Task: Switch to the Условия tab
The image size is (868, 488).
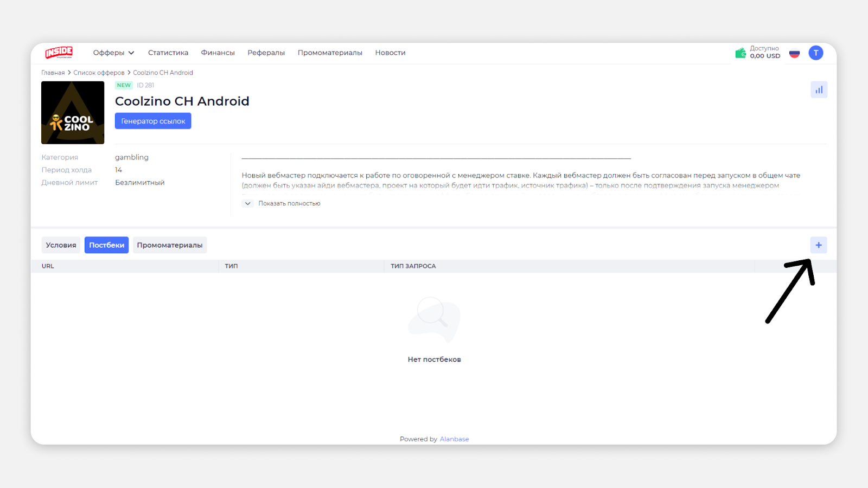Action: (x=61, y=245)
